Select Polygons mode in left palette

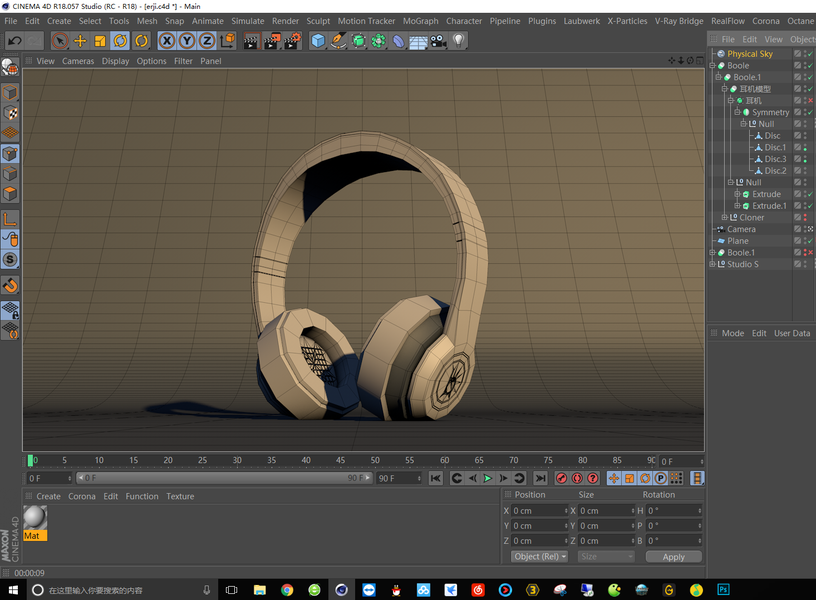coord(10,194)
